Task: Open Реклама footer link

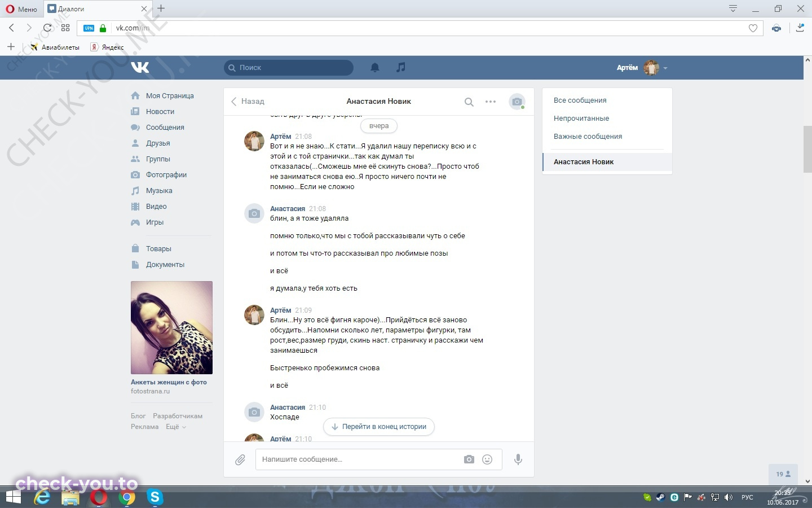Action: 144,427
